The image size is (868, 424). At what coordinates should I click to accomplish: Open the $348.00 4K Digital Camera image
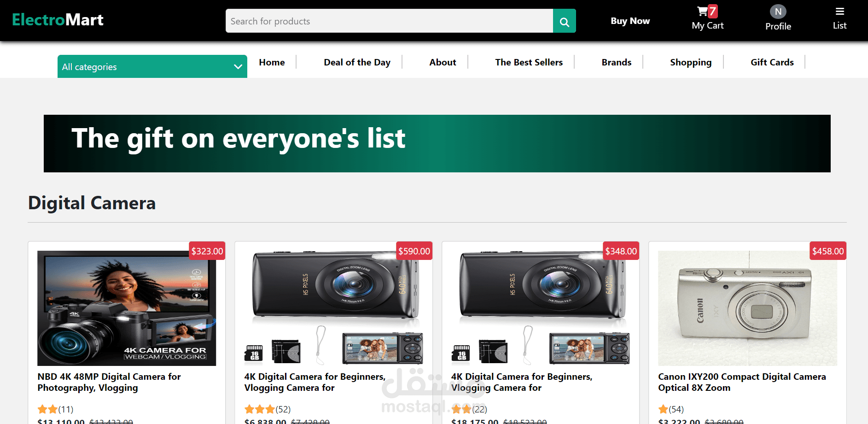(540, 308)
